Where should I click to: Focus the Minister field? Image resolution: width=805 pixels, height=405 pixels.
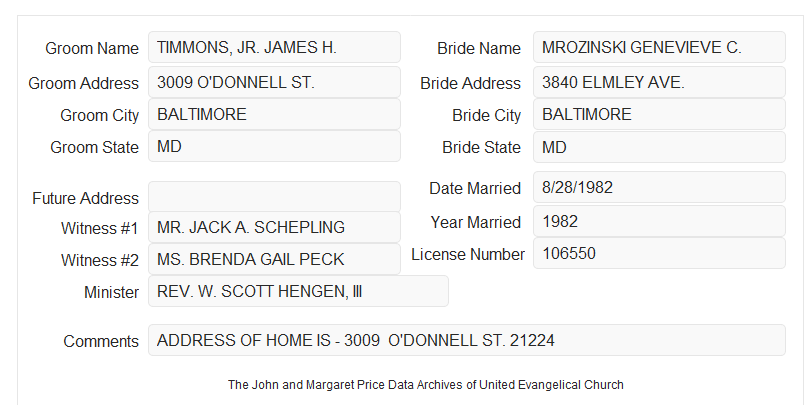coord(298,291)
